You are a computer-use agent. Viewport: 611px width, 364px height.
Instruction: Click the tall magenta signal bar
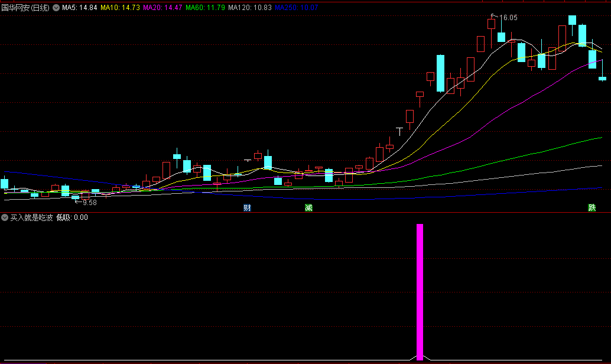[x=420, y=291]
